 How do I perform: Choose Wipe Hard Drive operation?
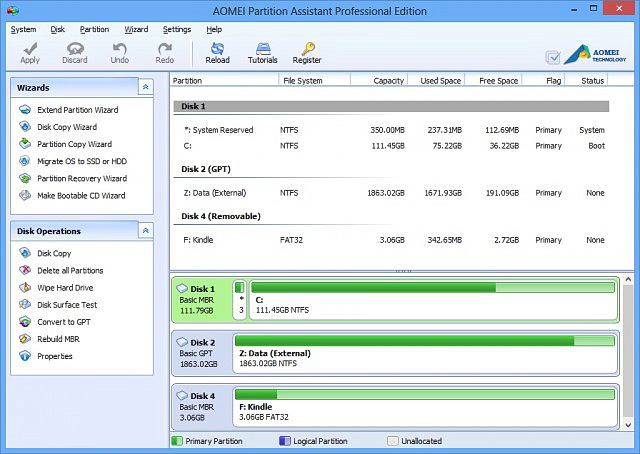pos(65,288)
